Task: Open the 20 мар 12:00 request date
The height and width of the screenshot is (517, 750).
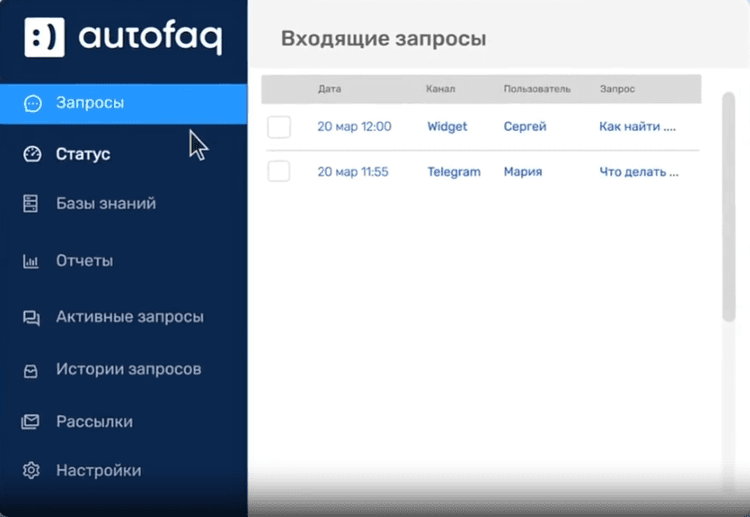Action: 354,127
